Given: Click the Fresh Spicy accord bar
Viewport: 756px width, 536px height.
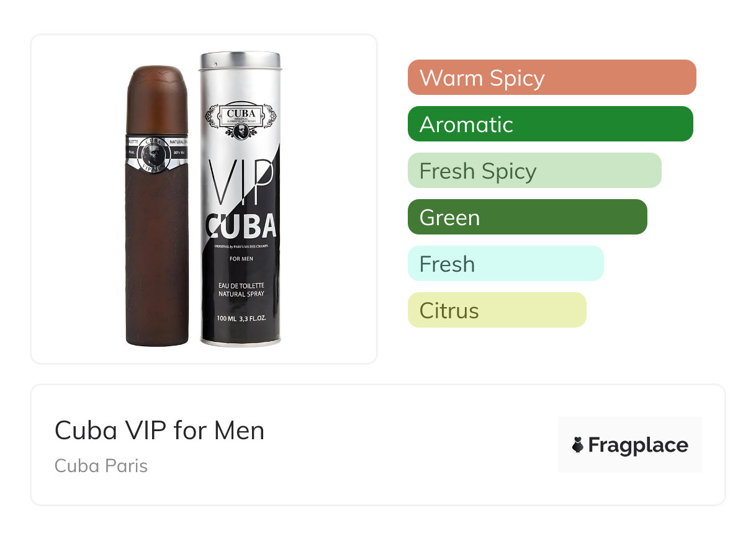Looking at the screenshot, I should point(534,171).
